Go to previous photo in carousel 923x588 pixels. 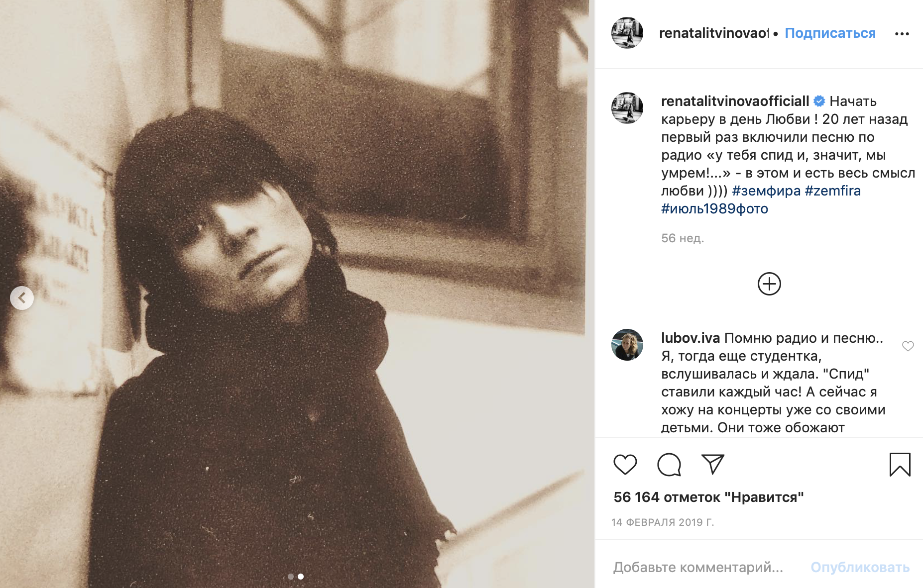22,298
